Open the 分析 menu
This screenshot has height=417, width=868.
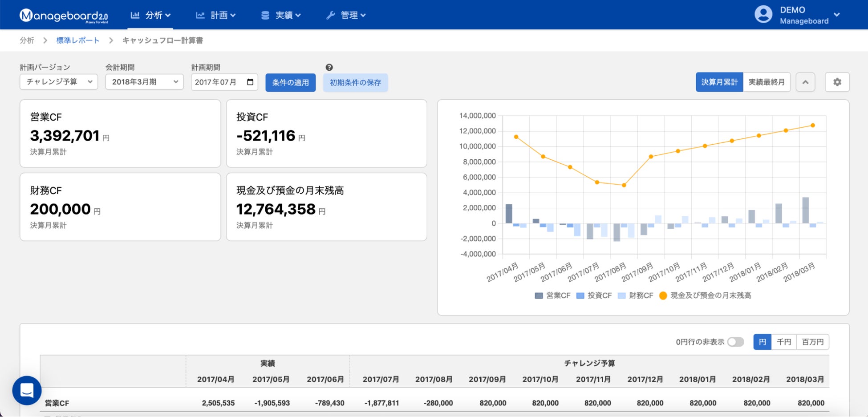pos(150,16)
